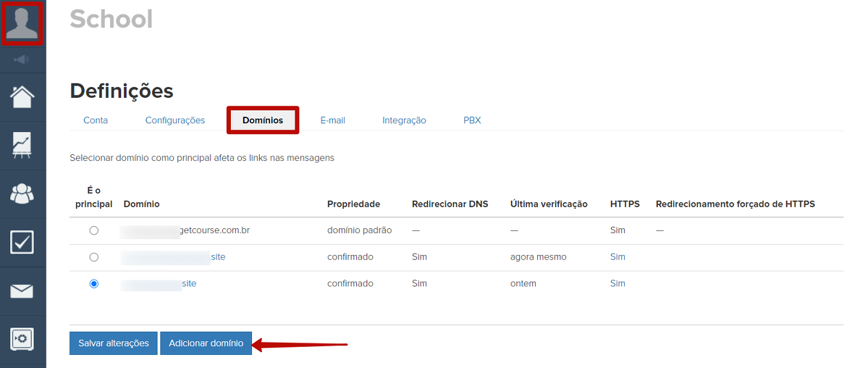Select the third .site domain radio button

(x=93, y=284)
